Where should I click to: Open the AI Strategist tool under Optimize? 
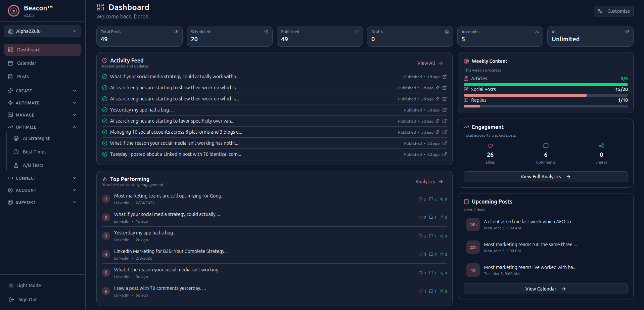(x=36, y=138)
